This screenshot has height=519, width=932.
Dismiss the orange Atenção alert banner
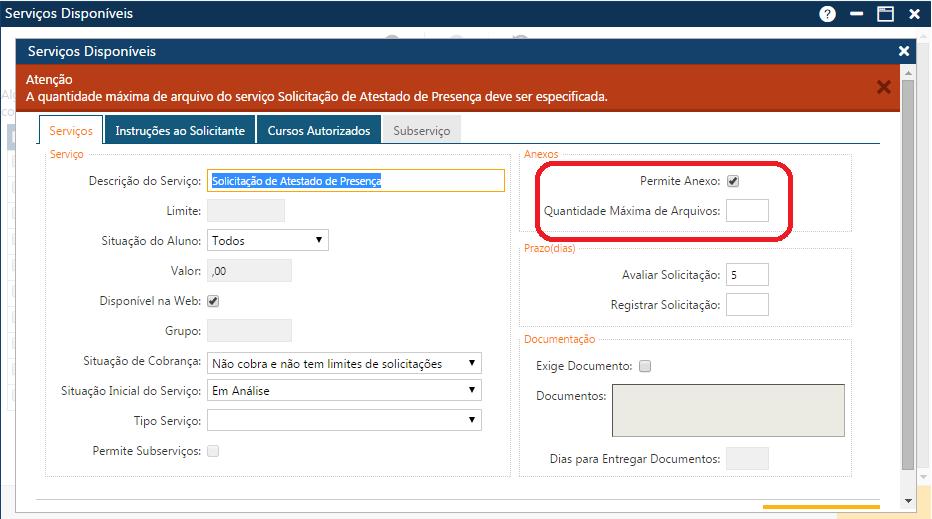(883, 87)
